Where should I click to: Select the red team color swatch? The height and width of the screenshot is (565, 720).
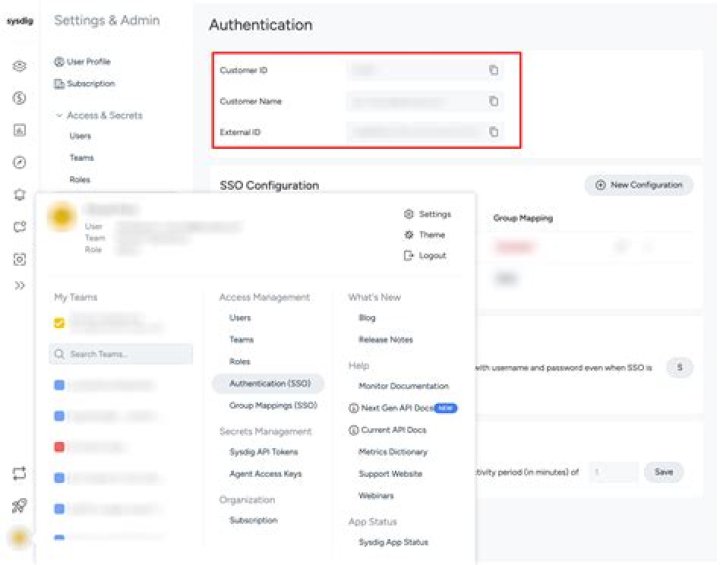pyautogui.click(x=59, y=447)
